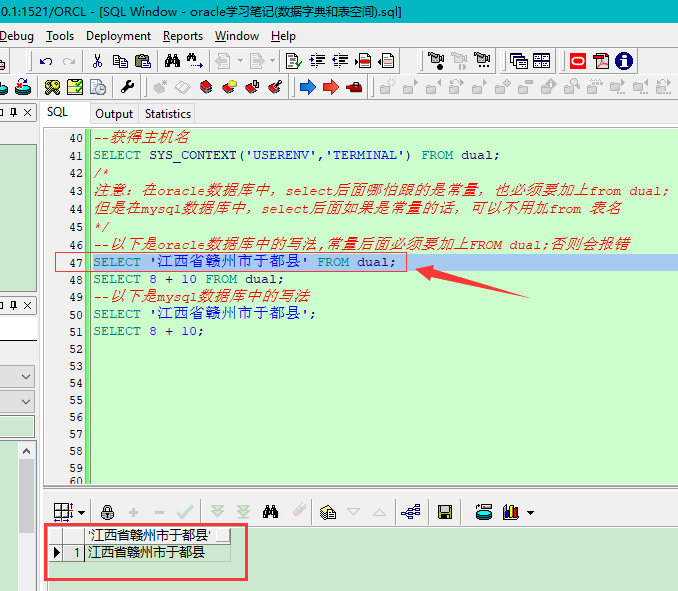Image resolution: width=678 pixels, height=591 pixels.
Task: Click the red books with folder icon
Action: coord(229,87)
